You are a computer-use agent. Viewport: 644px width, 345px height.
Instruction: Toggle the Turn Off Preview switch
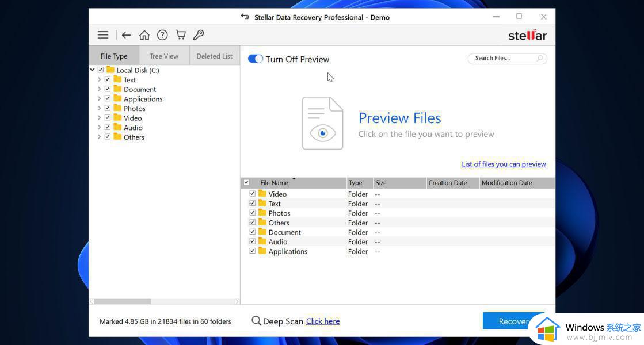pyautogui.click(x=255, y=59)
